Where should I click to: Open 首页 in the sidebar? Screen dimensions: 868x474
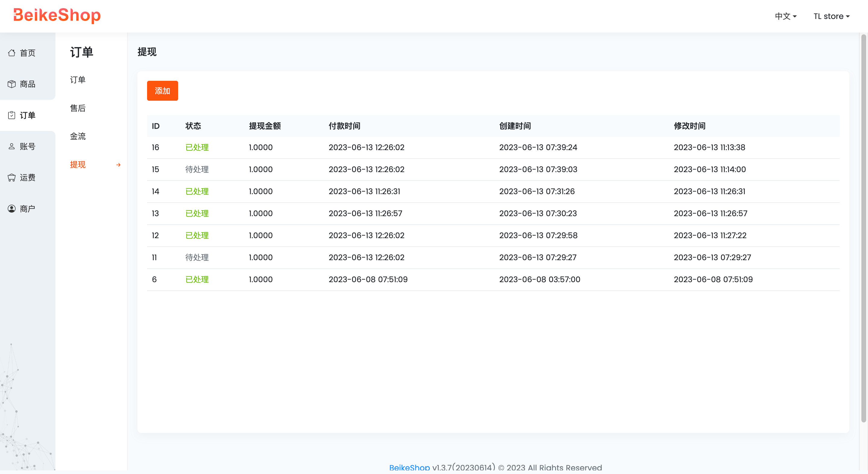pos(28,52)
